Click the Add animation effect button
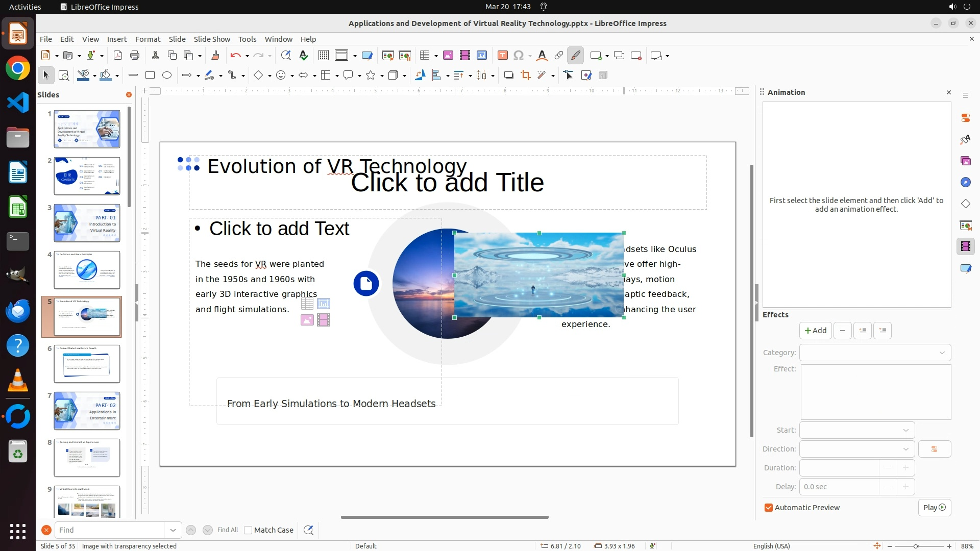Screen dimensions: 980x551 (x=815, y=331)
